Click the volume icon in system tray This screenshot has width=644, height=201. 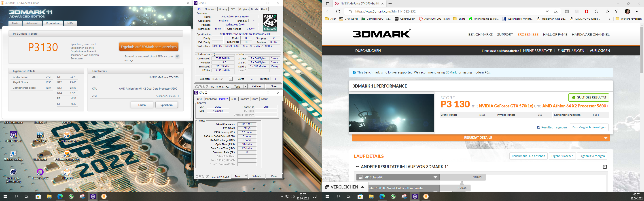coord(293,197)
